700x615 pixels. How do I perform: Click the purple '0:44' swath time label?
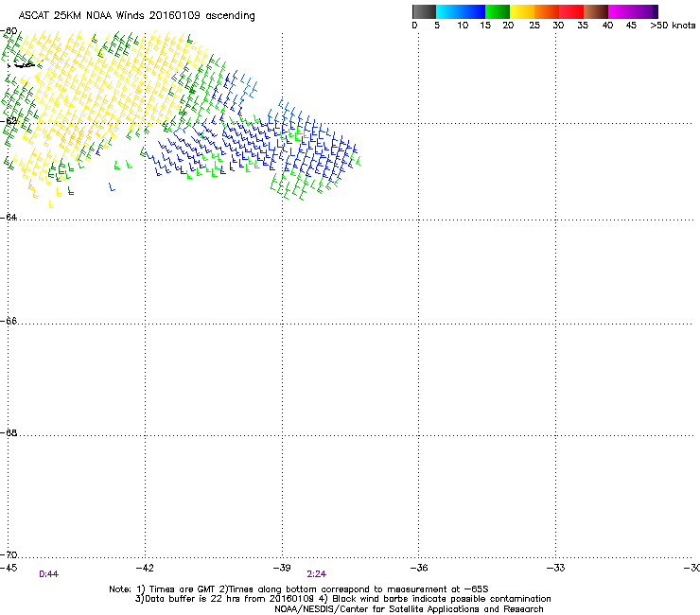48,574
